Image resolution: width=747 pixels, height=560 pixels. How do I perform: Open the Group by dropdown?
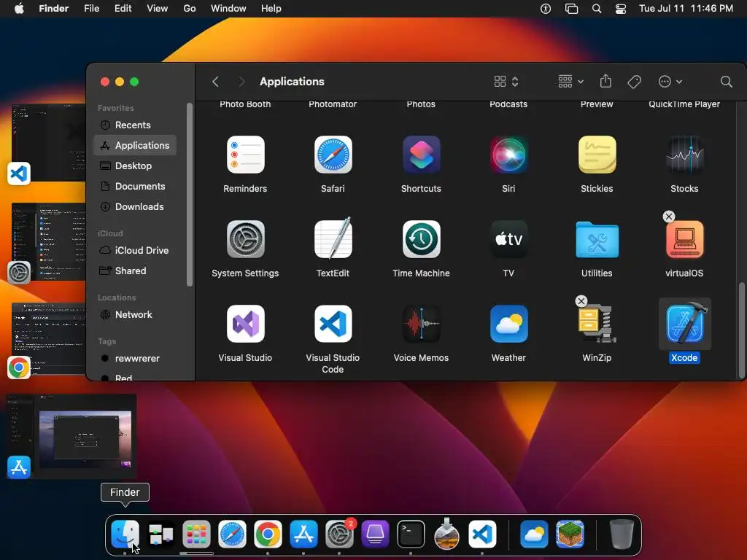pos(570,82)
